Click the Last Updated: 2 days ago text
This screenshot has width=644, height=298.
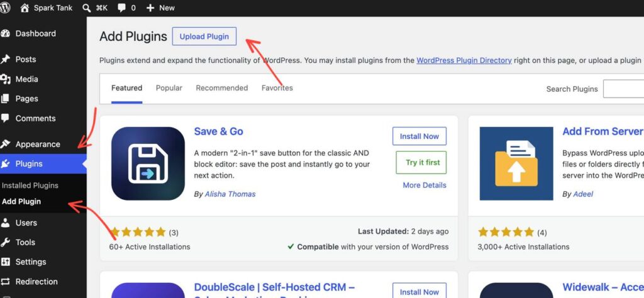point(403,231)
